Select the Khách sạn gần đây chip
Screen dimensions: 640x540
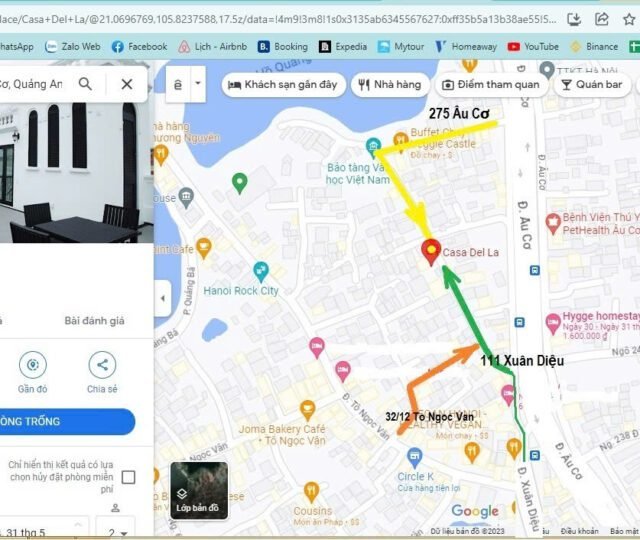click(283, 85)
